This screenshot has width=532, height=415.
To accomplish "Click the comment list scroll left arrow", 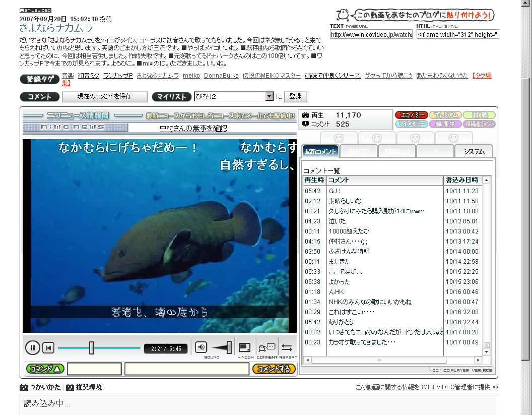I will [307, 360].
